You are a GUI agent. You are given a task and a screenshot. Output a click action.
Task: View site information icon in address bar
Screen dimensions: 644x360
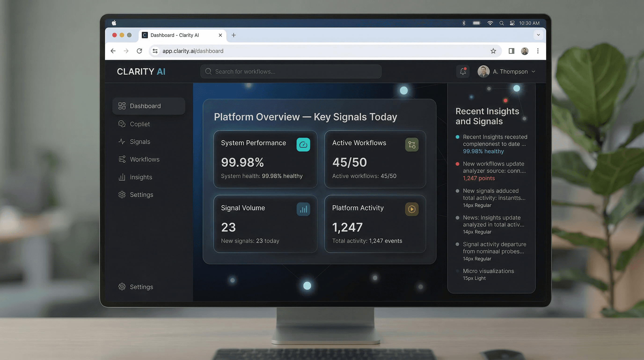click(x=155, y=51)
